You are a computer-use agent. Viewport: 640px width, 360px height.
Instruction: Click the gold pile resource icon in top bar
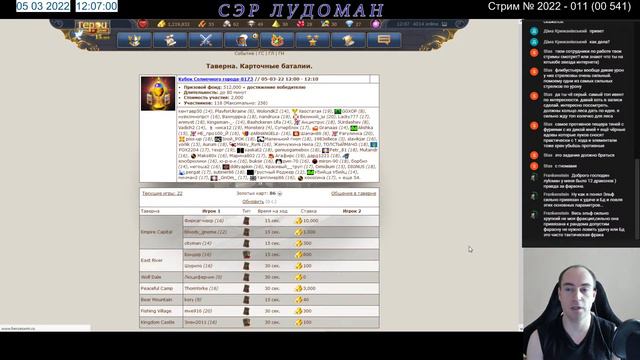[162, 24]
